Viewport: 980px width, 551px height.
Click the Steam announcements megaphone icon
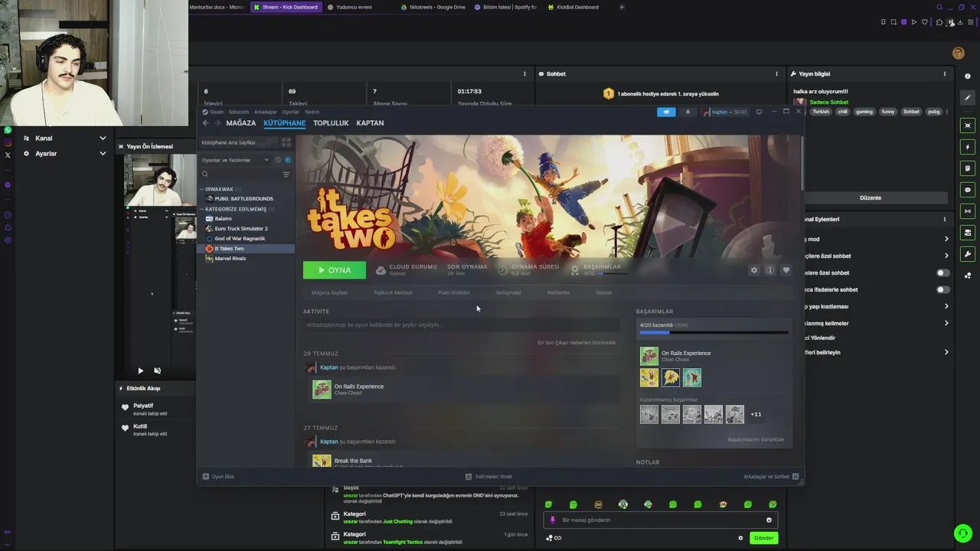[x=666, y=112]
